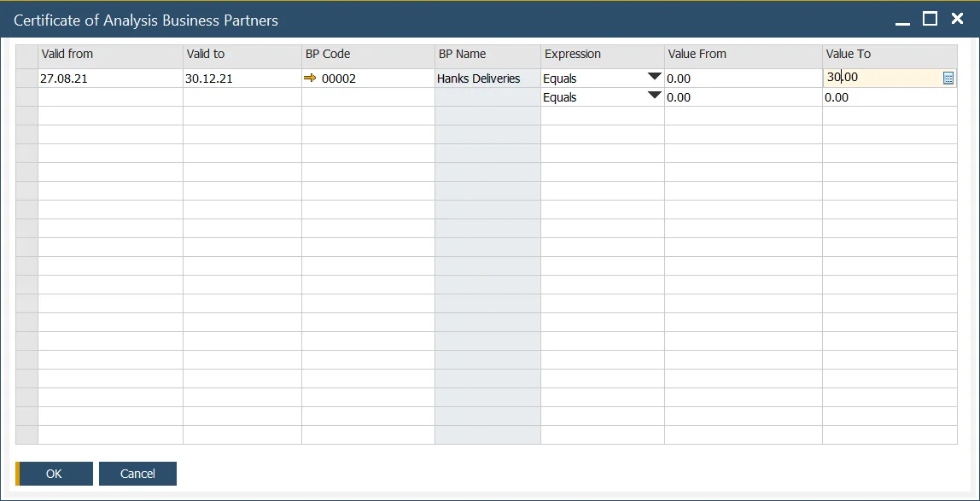
Task: Edit the Valid from date 27.08.21
Action: click(x=110, y=79)
